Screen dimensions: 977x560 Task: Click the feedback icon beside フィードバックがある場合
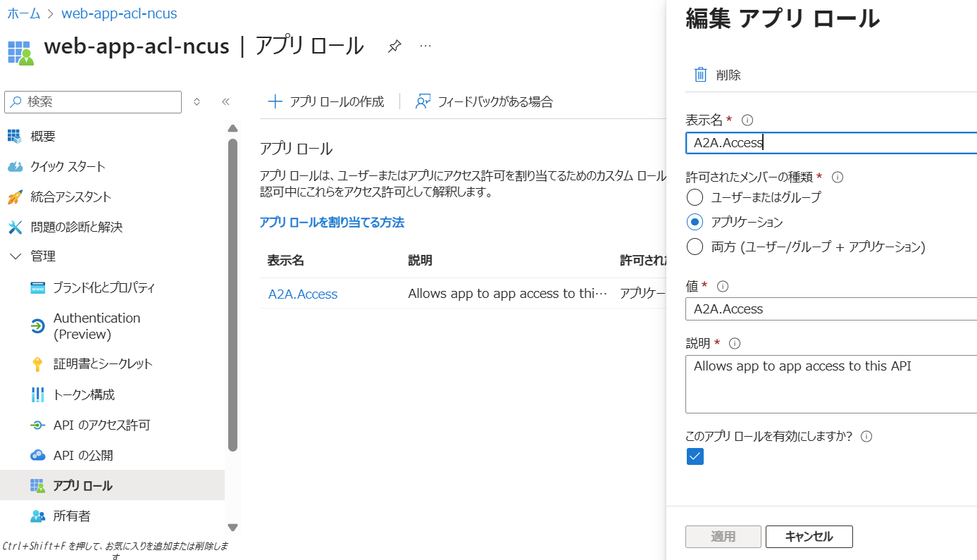423,102
